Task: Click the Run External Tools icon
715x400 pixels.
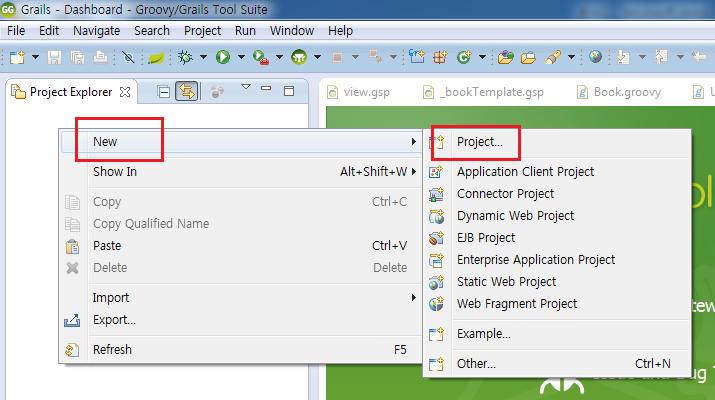Action: tap(261, 57)
